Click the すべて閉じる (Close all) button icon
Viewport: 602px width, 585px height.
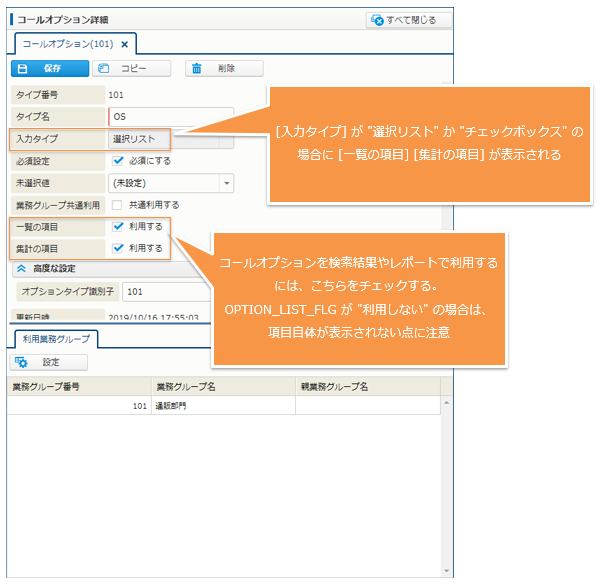[x=377, y=20]
